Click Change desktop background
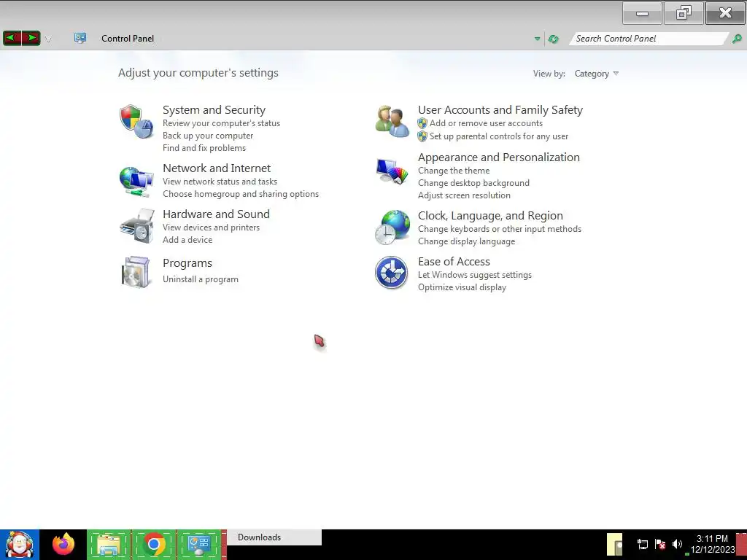The height and width of the screenshot is (560, 747). pos(473,183)
